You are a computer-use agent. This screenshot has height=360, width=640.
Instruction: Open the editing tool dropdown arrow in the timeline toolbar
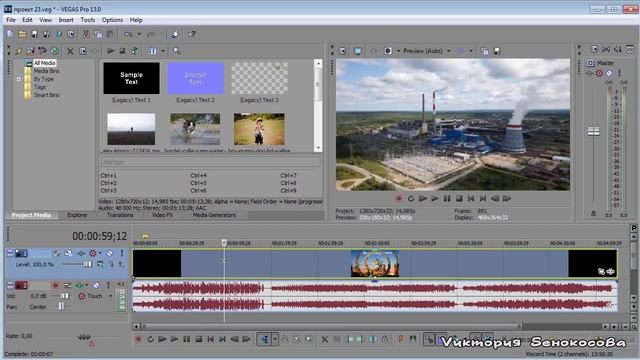point(275,339)
